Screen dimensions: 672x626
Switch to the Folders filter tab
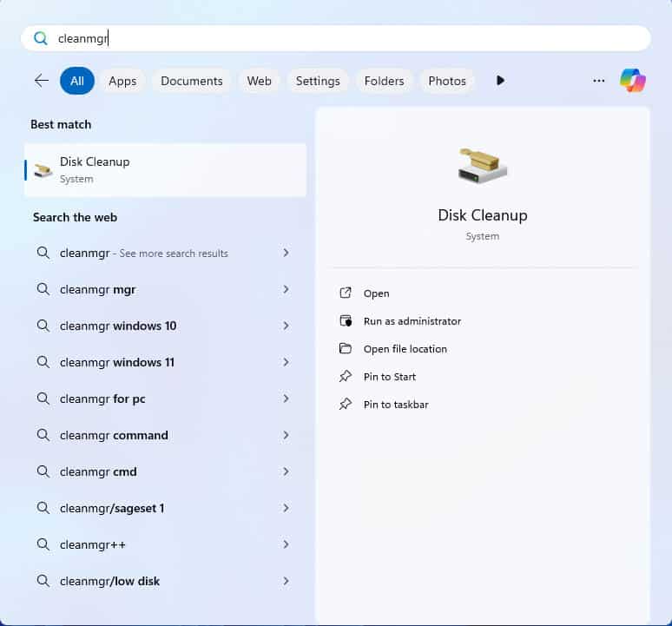384,81
